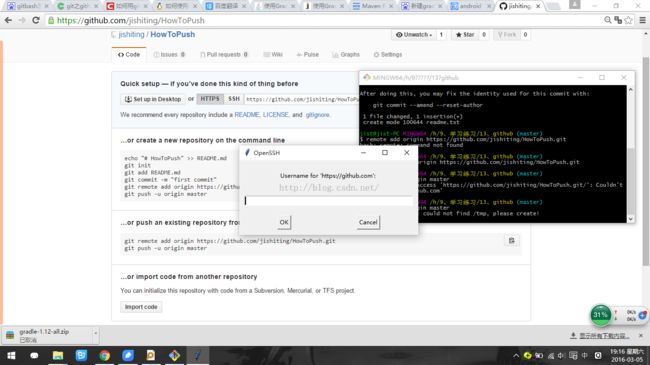650x365 pixels.
Task: Follow the .gitignore link
Action: tap(318, 115)
